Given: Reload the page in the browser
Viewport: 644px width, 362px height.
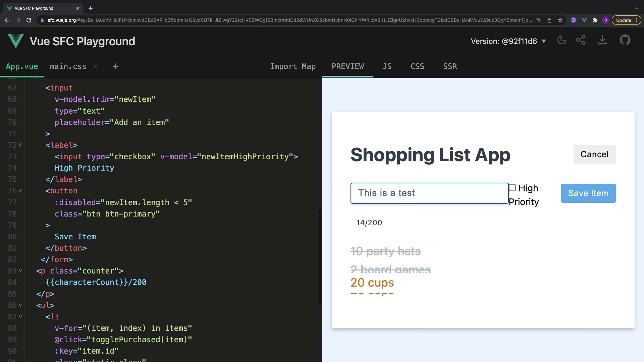Looking at the screenshot, I should click(29, 20).
